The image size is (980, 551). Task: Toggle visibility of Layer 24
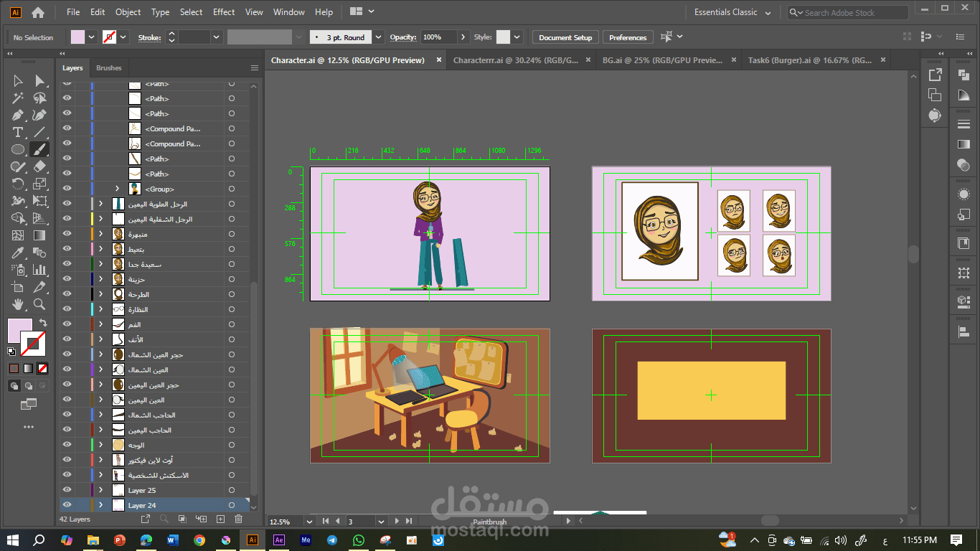pos(67,506)
